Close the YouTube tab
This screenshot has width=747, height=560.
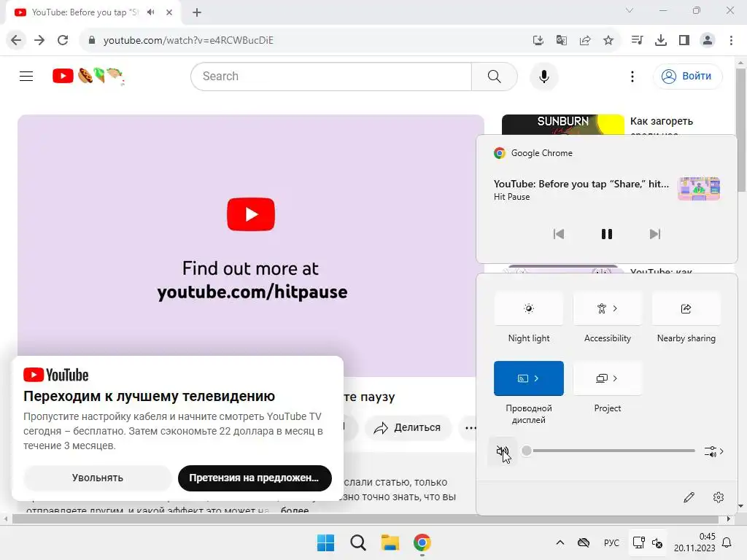(169, 12)
